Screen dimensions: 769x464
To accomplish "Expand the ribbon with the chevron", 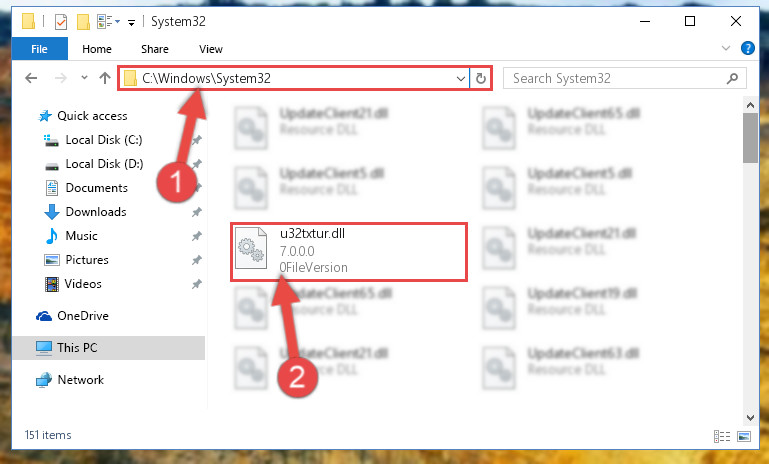I will pyautogui.click(x=726, y=48).
